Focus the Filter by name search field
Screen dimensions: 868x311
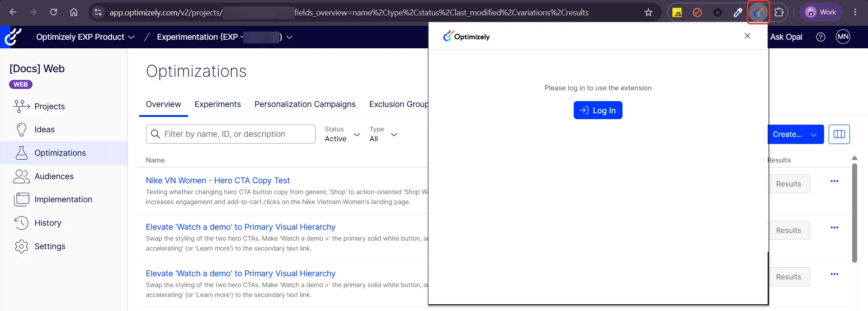231,134
